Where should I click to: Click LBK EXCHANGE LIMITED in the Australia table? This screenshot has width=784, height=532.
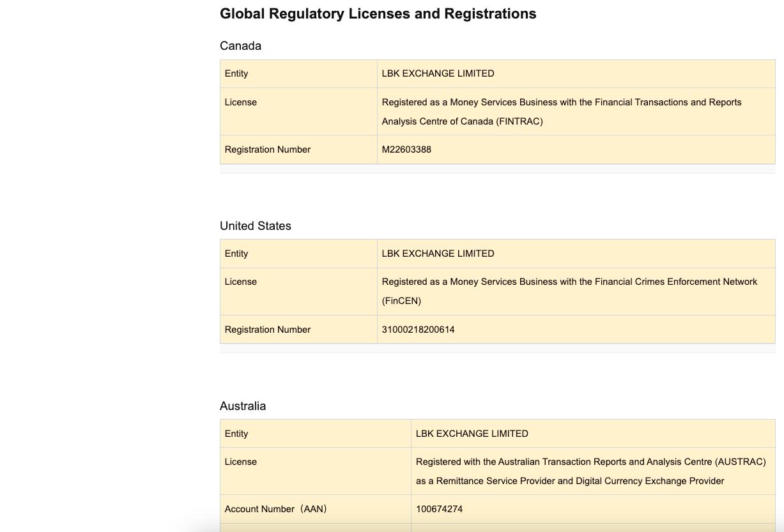pyautogui.click(x=472, y=434)
